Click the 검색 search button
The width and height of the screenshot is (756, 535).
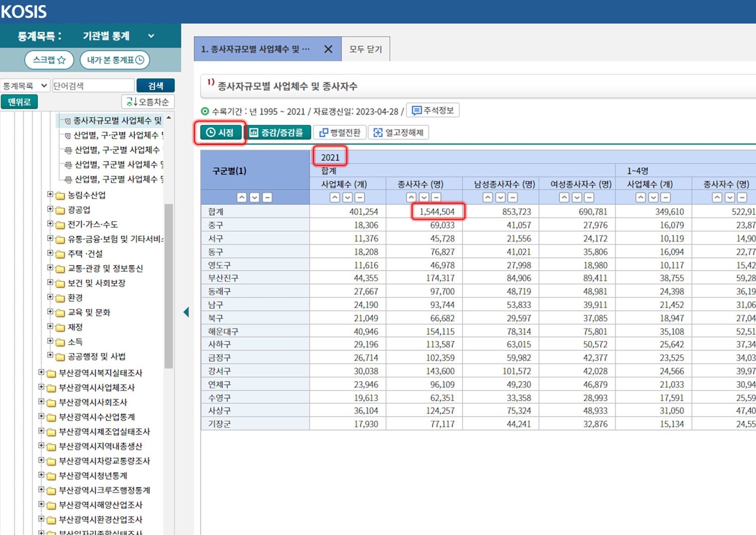coord(155,86)
